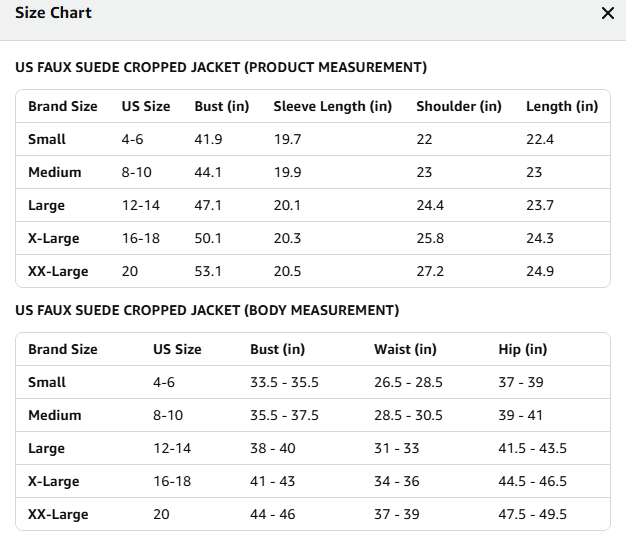Screen dimensions: 626x537
Task: Click X-Large row in body measurement table
Action: point(313,481)
